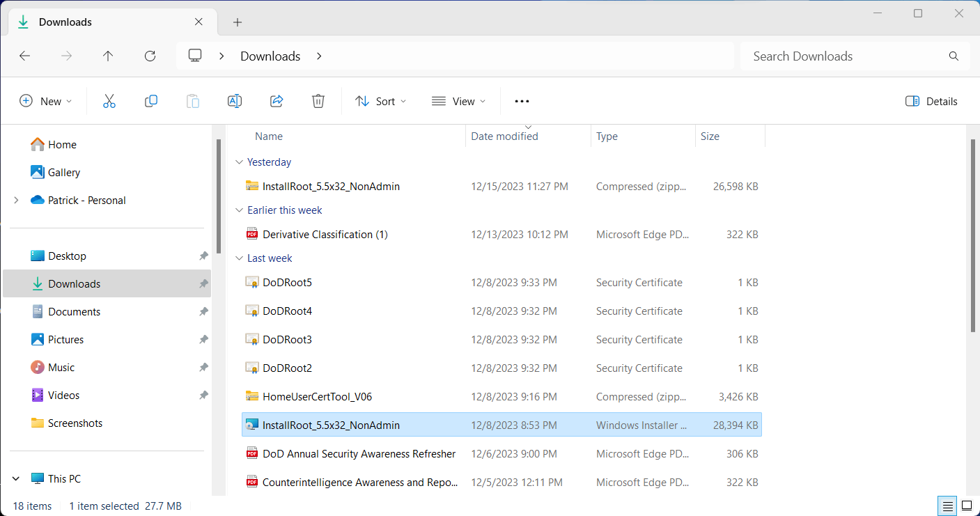This screenshot has height=516, width=980.
Task: Open the Gallery from the sidebar
Action: [x=63, y=172]
